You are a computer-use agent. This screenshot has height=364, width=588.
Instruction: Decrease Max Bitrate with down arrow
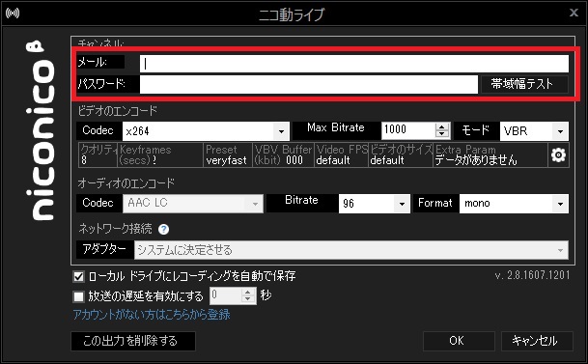click(x=442, y=134)
